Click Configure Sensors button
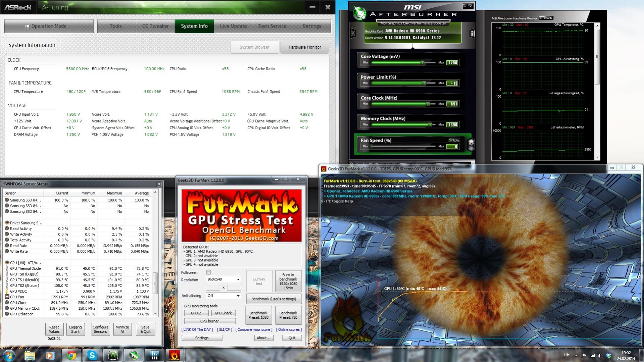 point(100,329)
